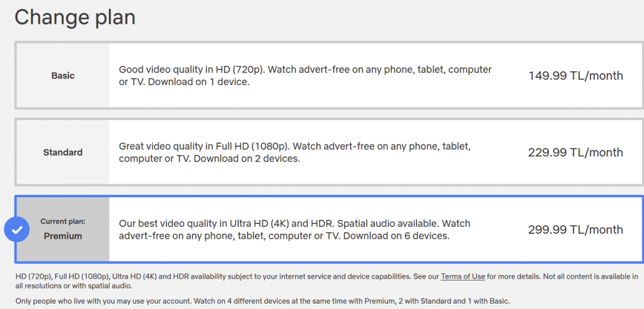Click the Standard label cell
This screenshot has width=644, height=309.
tap(63, 153)
